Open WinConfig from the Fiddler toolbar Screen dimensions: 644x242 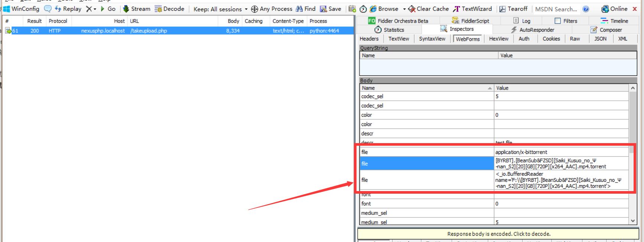pyautogui.click(x=21, y=9)
